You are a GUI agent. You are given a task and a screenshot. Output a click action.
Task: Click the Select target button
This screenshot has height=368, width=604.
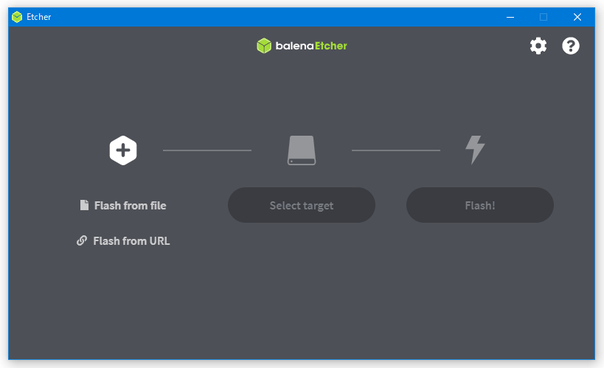[x=302, y=205]
